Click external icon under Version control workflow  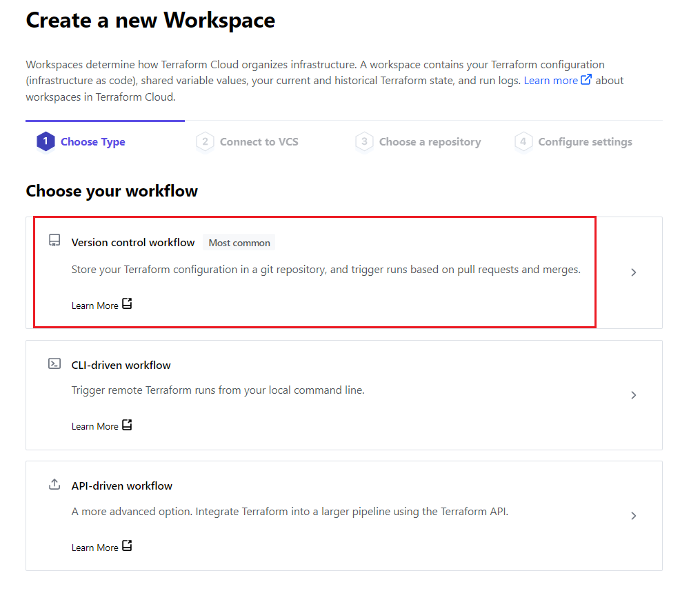pos(127,303)
